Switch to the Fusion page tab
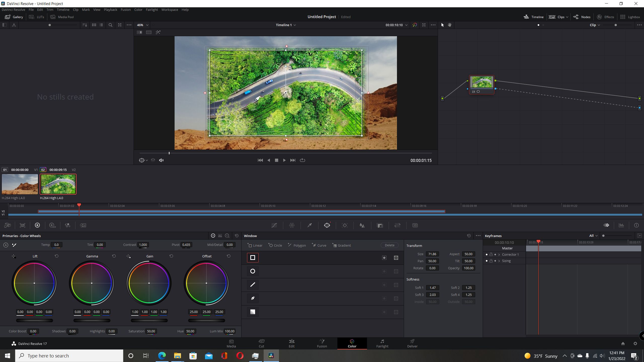Image resolution: width=644 pixels, height=362 pixels. pos(321,343)
